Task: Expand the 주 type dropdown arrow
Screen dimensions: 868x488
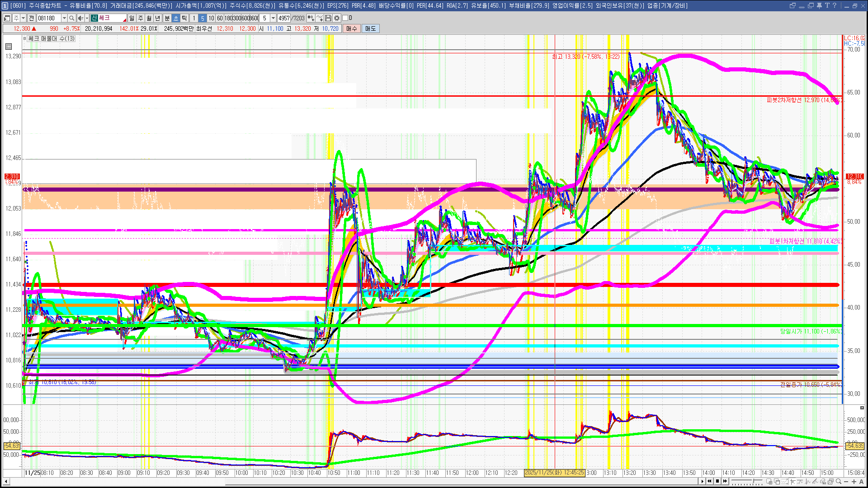Action: (x=23, y=18)
